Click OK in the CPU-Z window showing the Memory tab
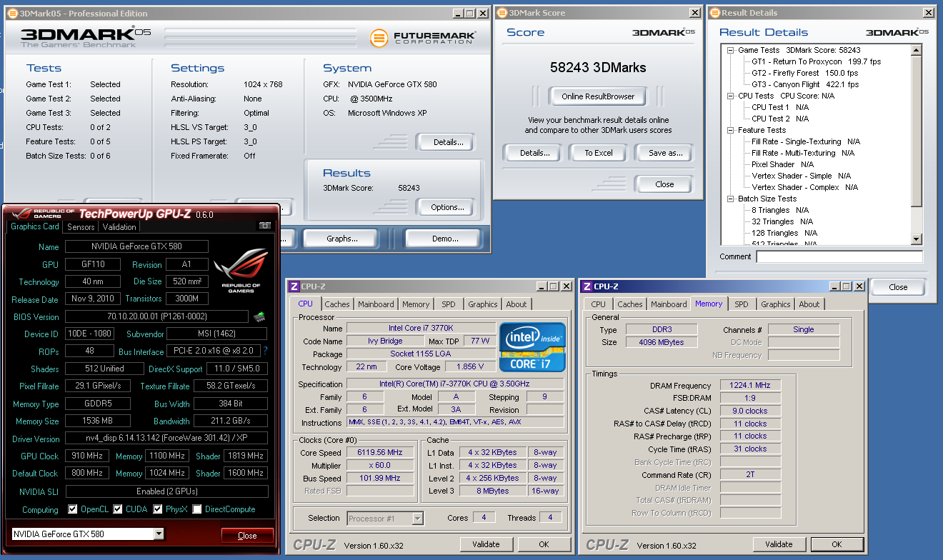The height and width of the screenshot is (560, 943). tap(836, 544)
